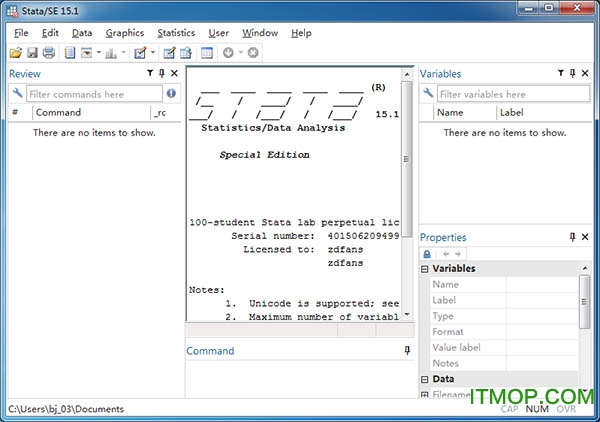The image size is (600, 422).
Task: Open the Viewer icon dropdown arrow
Action: [x=99, y=52]
